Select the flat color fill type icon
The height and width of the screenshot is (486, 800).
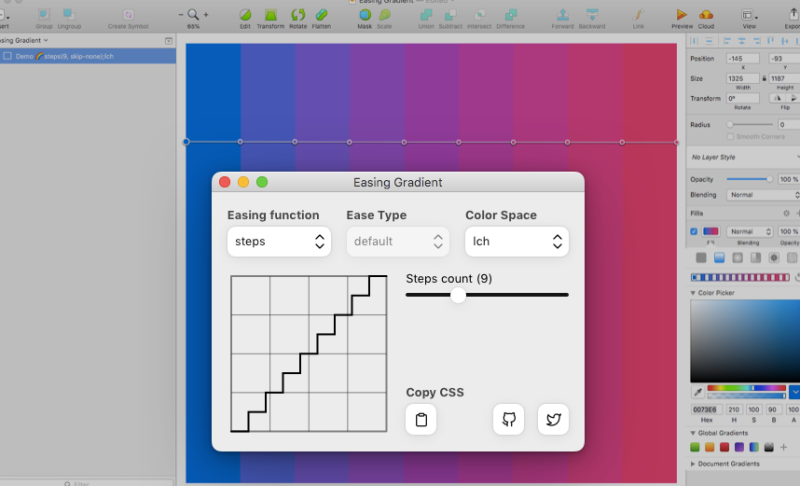pos(702,258)
